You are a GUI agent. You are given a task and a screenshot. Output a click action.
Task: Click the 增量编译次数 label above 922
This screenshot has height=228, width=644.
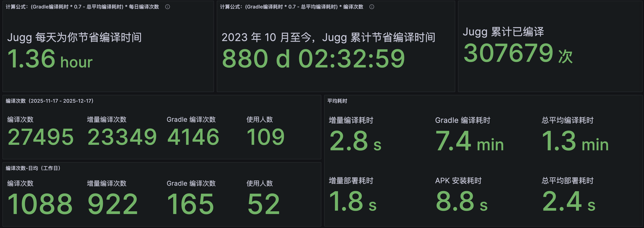107,184
